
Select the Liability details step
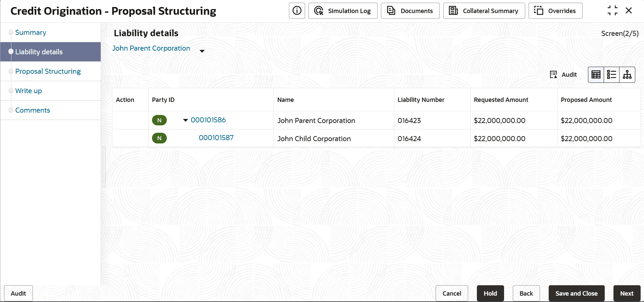(50, 52)
